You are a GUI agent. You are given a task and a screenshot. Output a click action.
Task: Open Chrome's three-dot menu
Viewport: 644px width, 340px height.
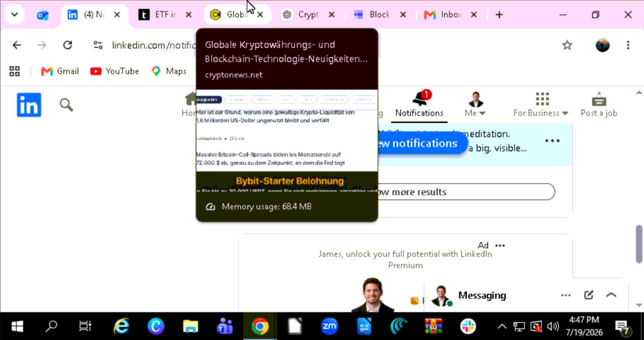pyautogui.click(x=628, y=45)
